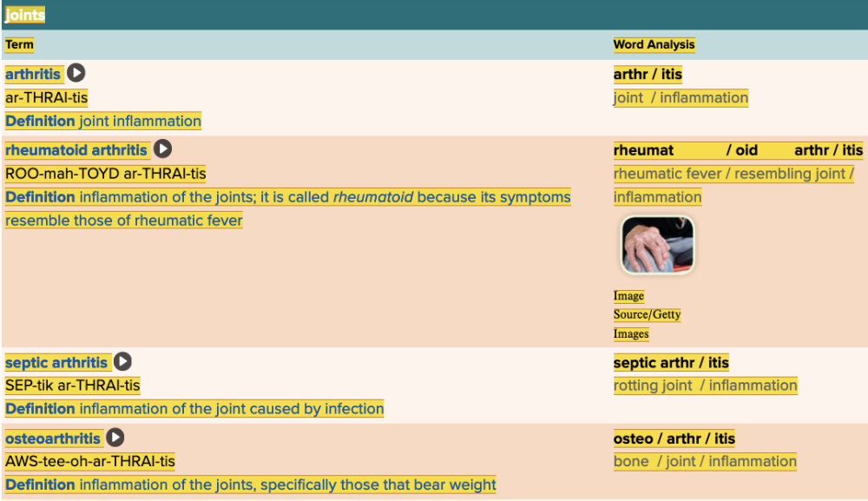Screen dimensions: 868x501
Task: Click the rheumatoid arthritis term link
Action: point(76,150)
